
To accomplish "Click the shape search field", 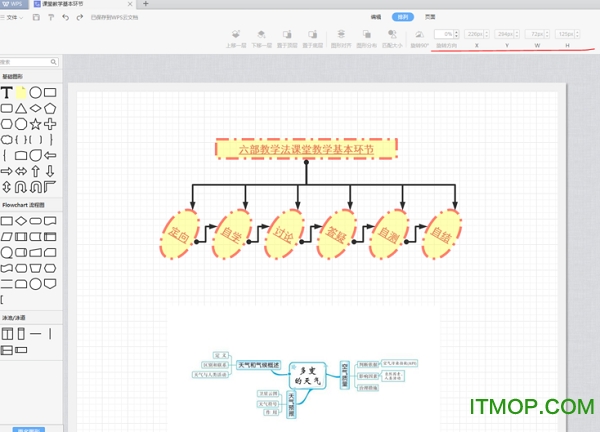I will [x=30, y=62].
